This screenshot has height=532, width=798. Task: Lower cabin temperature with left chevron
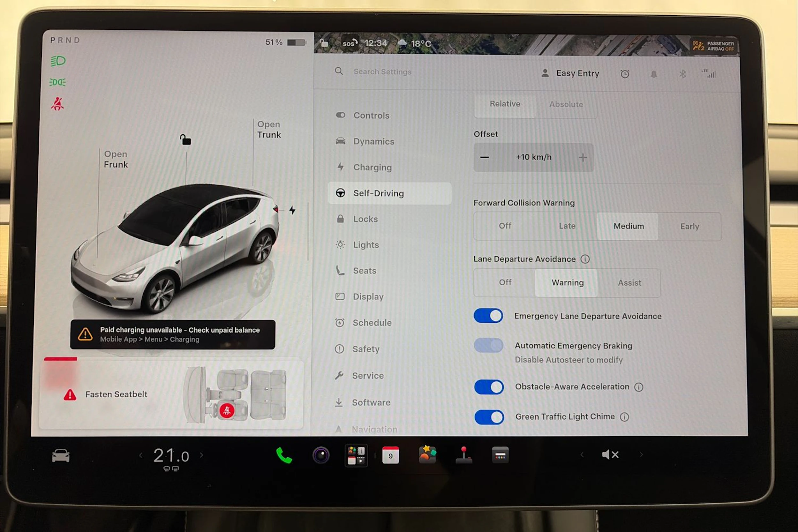(x=141, y=455)
